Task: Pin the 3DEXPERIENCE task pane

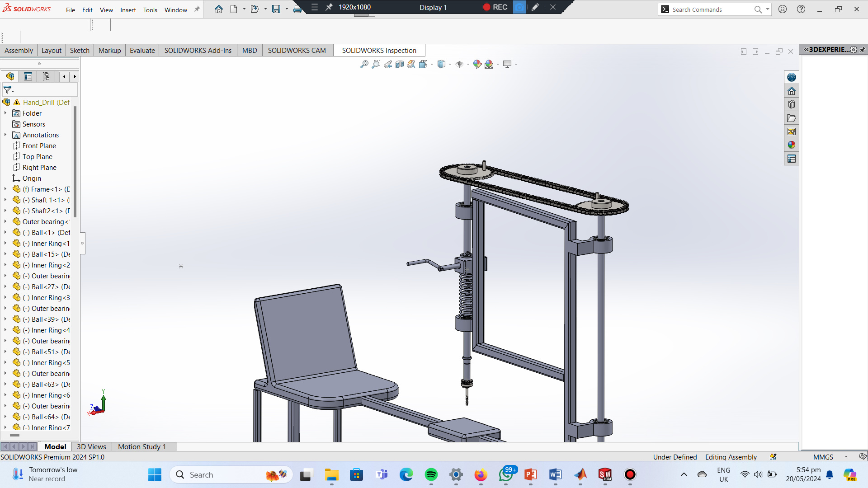Action: click(863, 50)
